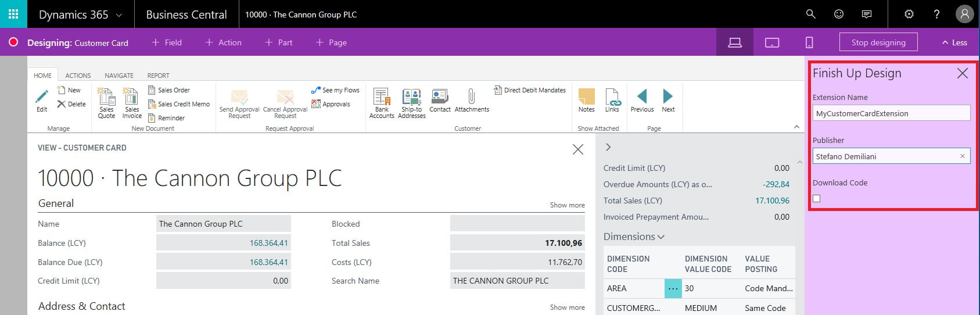980x315 pixels.
Task: Open the user account avatar
Action: pyautogui.click(x=964, y=14)
